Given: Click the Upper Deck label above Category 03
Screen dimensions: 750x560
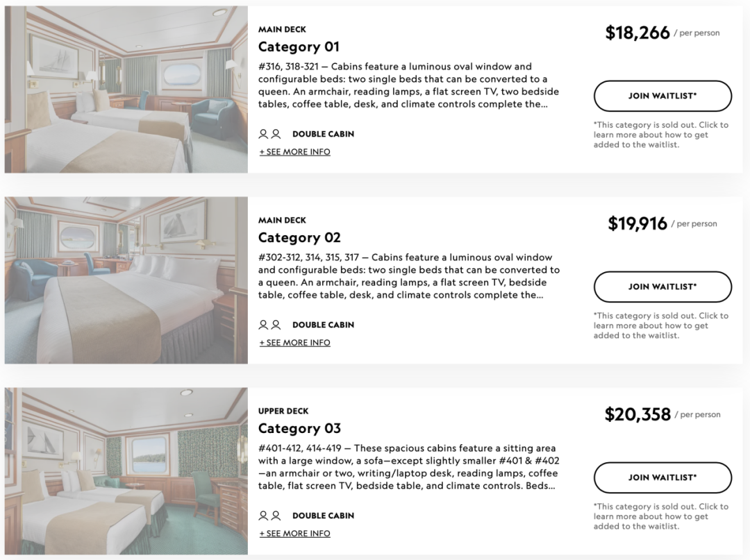Looking at the screenshot, I should click(283, 411).
